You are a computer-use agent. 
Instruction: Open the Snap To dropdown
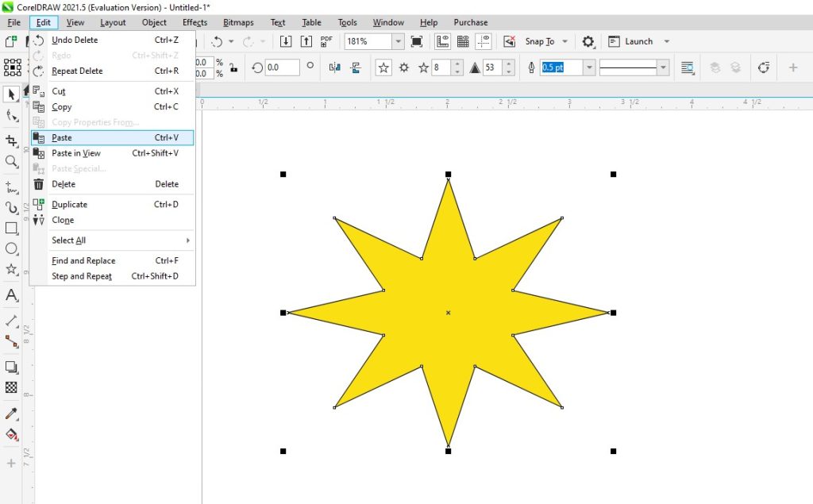point(563,40)
